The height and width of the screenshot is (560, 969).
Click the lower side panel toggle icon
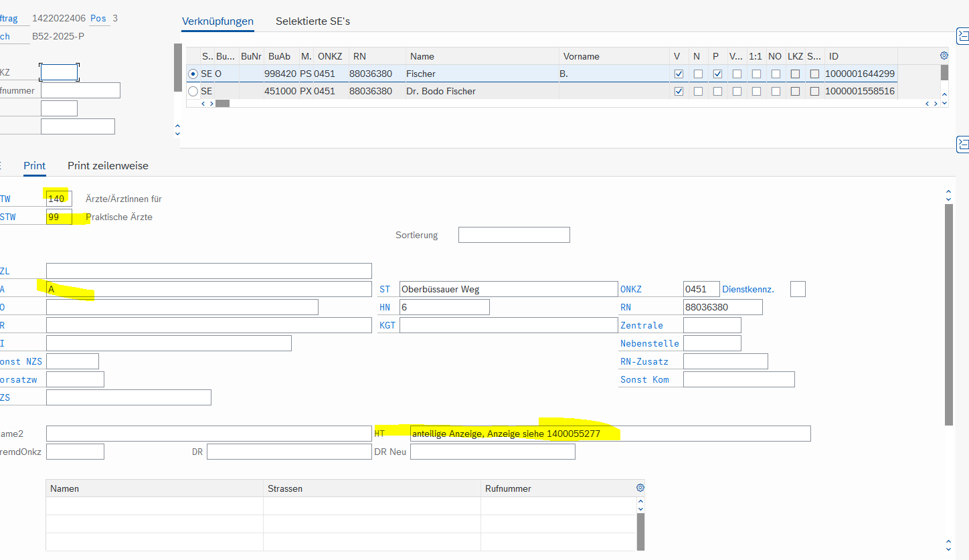[963, 144]
